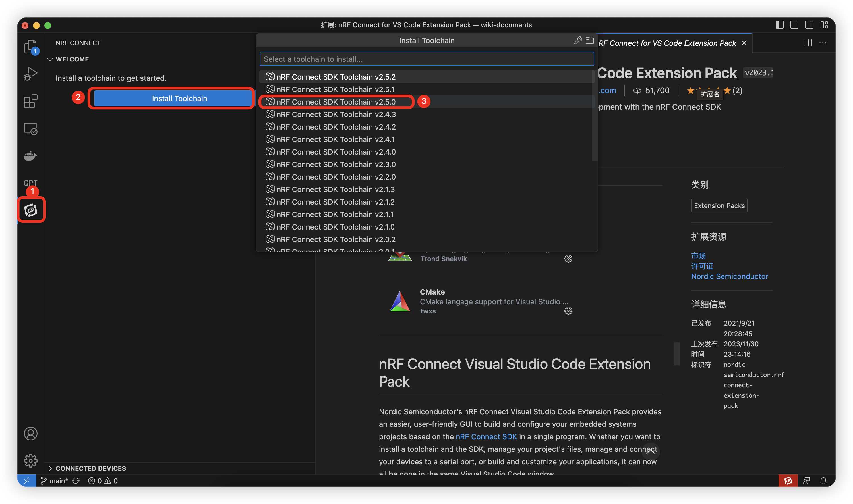Viewport: 853px width, 504px height.
Task: Open the GPT sidebar view
Action: (x=30, y=183)
